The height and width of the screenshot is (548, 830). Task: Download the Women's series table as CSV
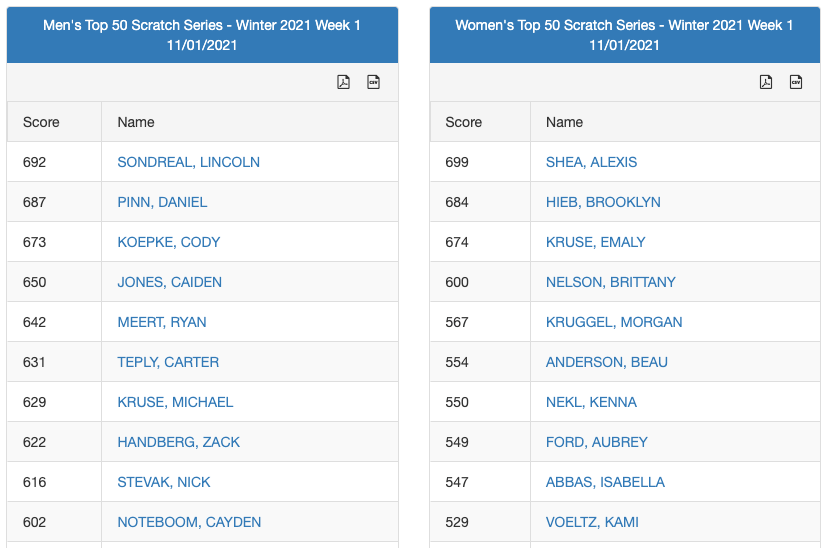tap(796, 82)
